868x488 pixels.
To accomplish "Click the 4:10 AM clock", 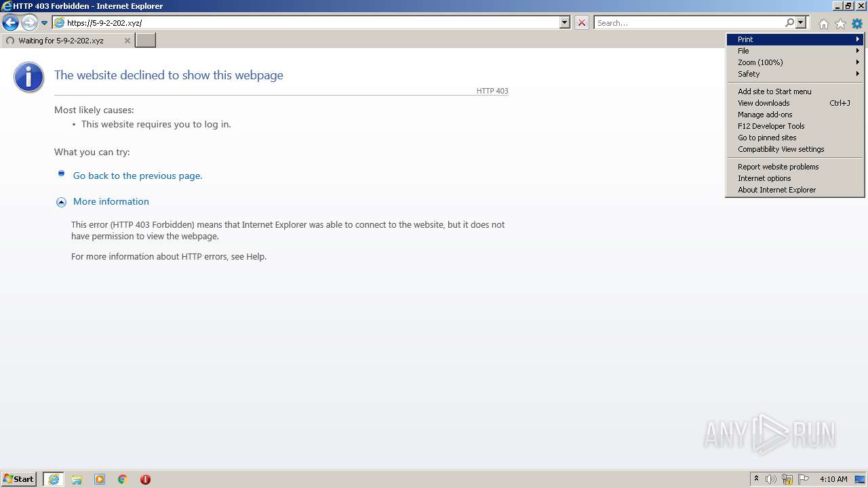I will click(x=833, y=479).
